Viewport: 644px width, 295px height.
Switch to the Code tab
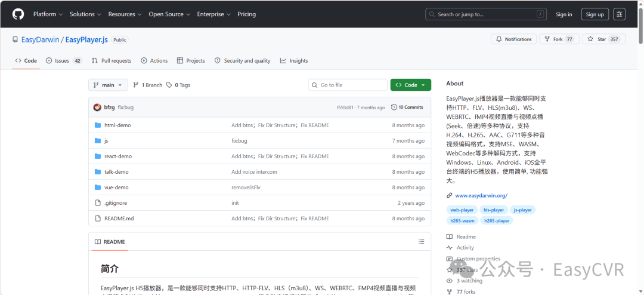26,60
